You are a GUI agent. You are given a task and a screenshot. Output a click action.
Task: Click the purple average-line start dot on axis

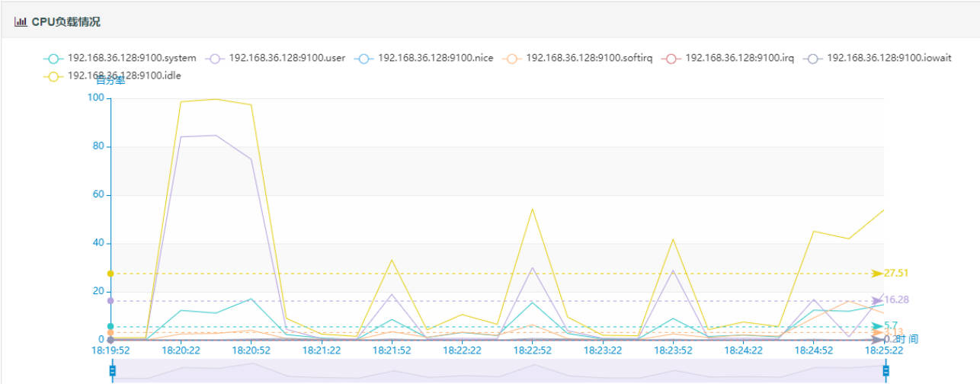110,301
